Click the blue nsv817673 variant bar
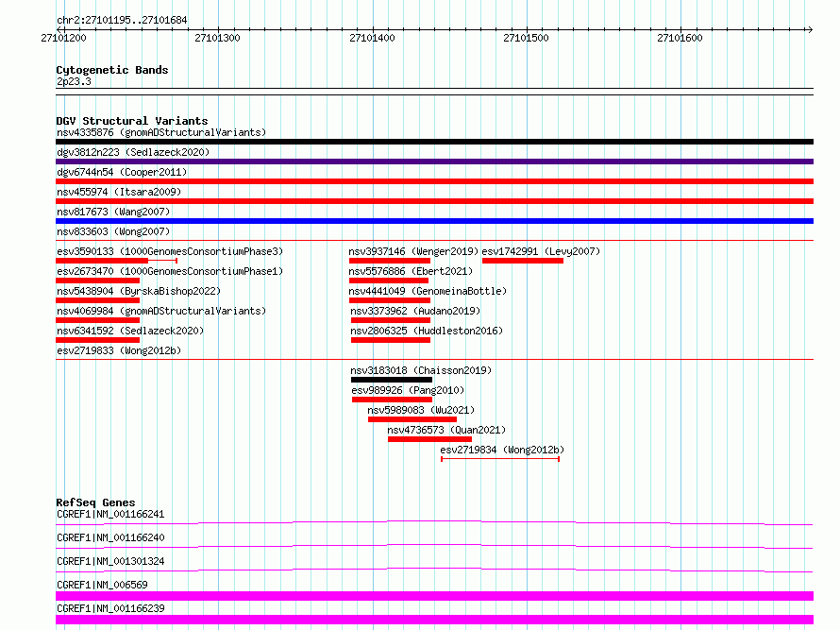The image size is (840, 630). coord(434,221)
